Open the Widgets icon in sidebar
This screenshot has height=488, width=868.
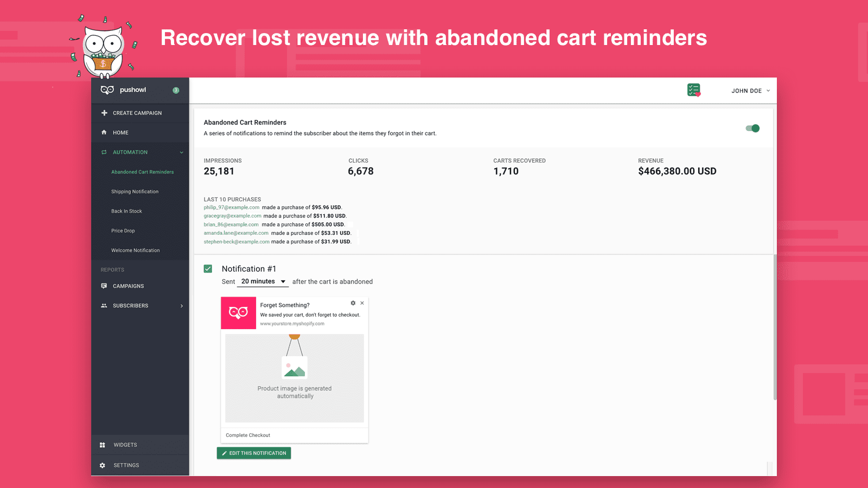(103, 445)
